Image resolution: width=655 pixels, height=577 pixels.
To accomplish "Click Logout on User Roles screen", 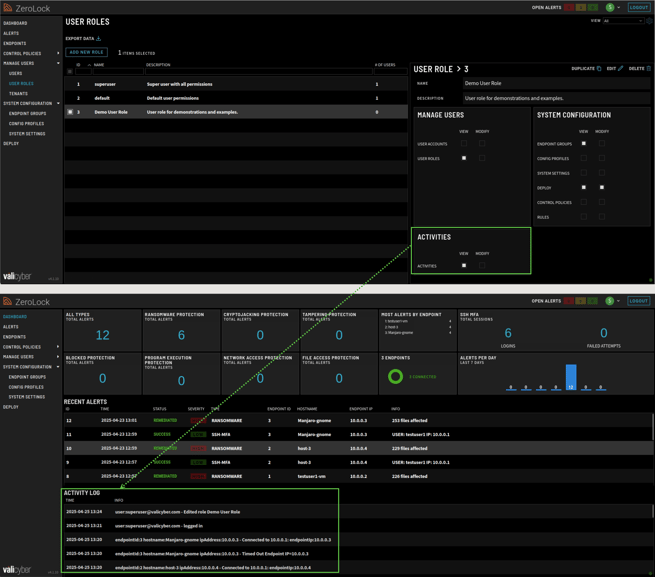I will pos(639,8).
